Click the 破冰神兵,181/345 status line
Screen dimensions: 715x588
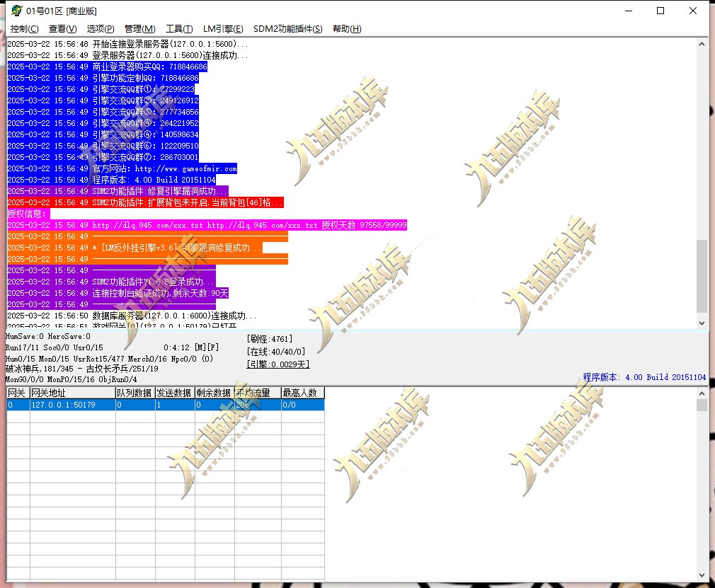point(81,369)
